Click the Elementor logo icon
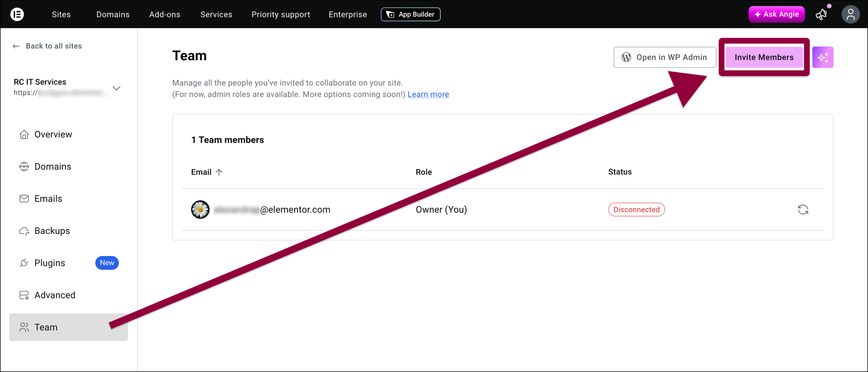Screen dimensions: 868x372 tap(17, 14)
